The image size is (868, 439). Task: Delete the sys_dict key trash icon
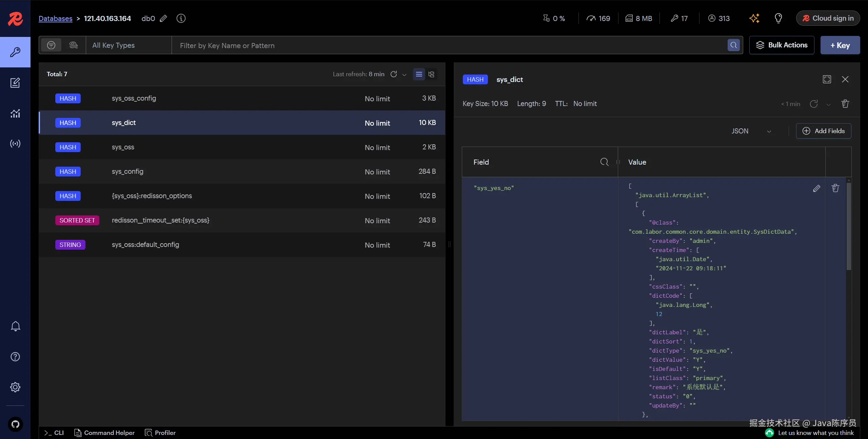845,104
